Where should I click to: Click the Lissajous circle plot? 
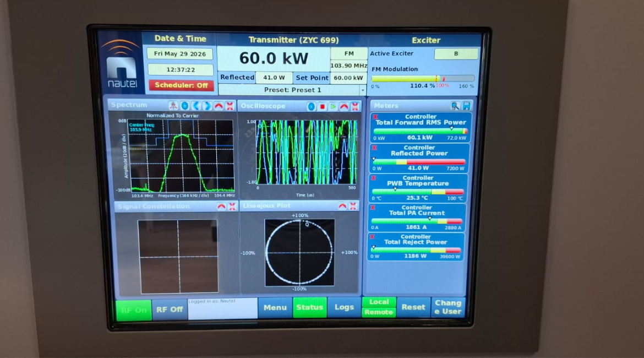pyautogui.click(x=299, y=252)
